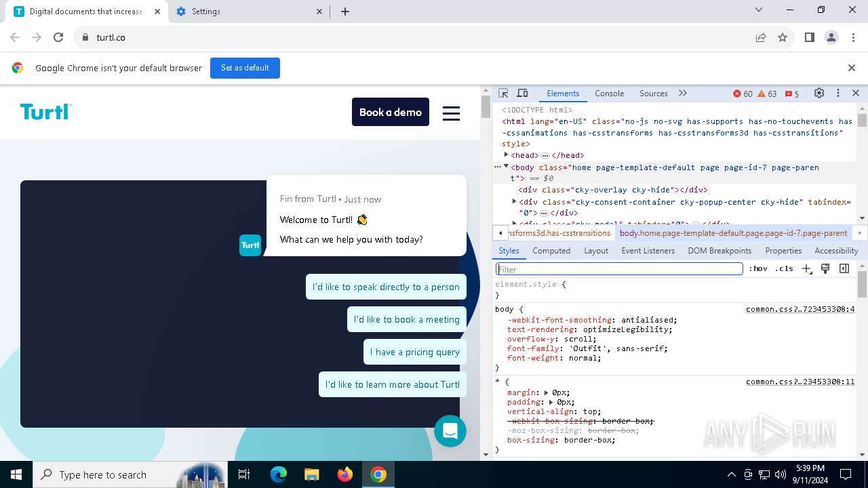Open Firefox from the taskbar
868x488 pixels.
click(x=345, y=474)
